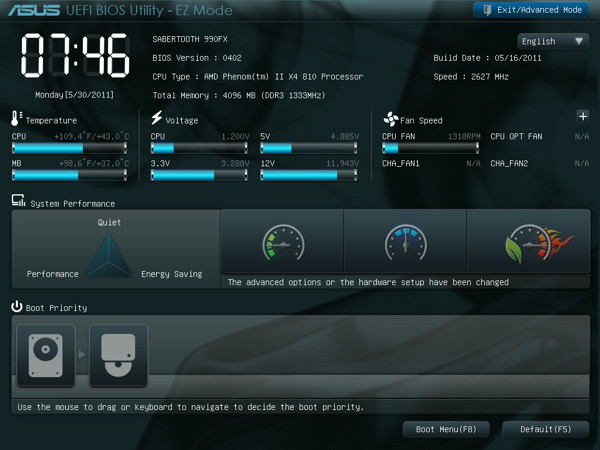This screenshot has width=600, height=450.
Task: Click the CPU temperature bar
Action: pyautogui.click(x=69, y=148)
